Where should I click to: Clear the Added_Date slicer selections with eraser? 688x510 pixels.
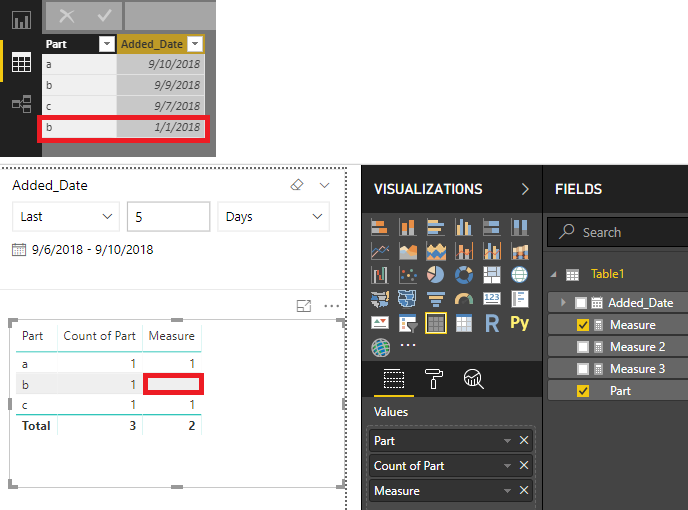click(x=296, y=186)
